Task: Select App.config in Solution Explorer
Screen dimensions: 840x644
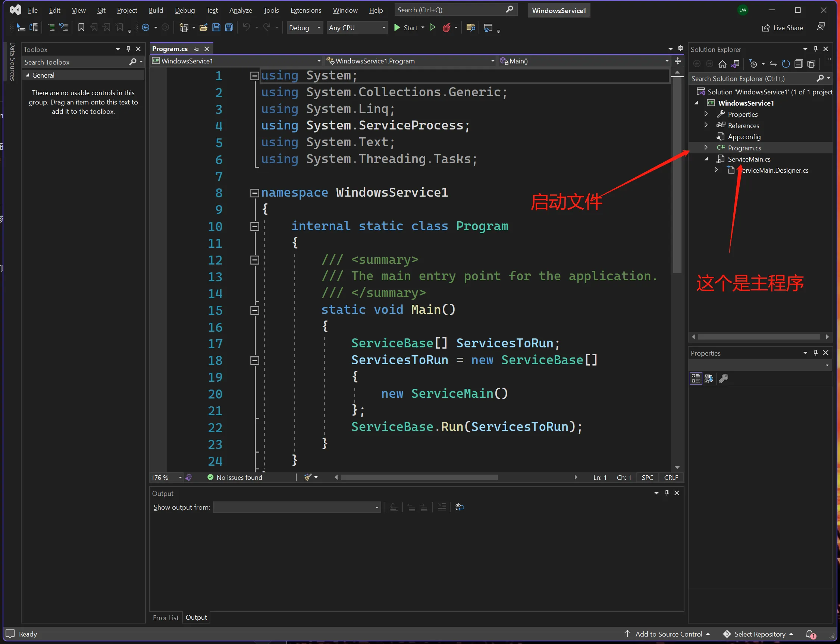Action: [744, 137]
